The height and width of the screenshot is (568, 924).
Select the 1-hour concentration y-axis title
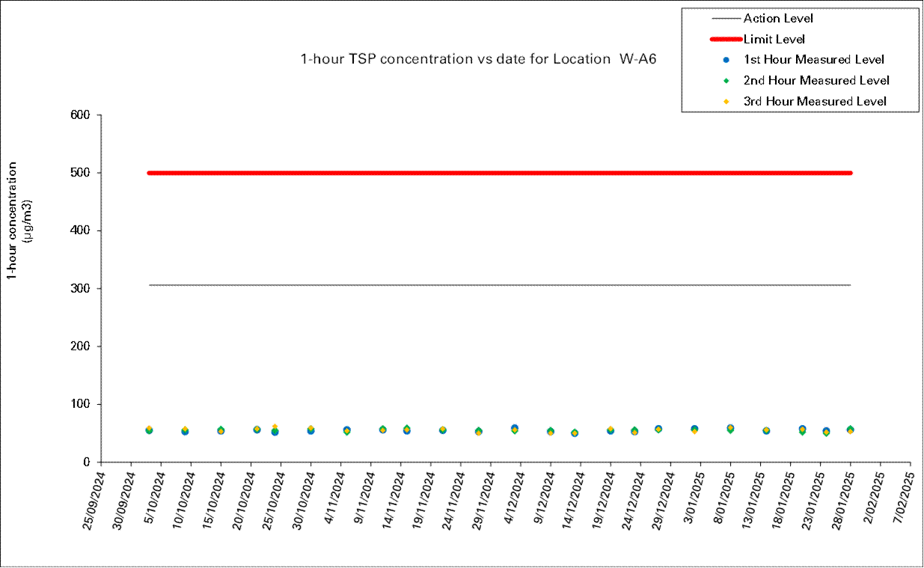click(13, 221)
